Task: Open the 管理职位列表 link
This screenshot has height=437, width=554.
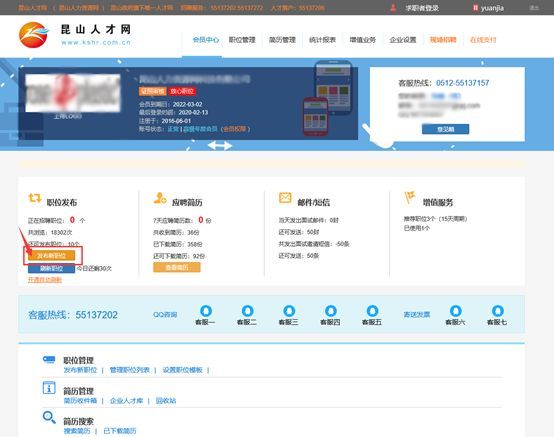Action: pyautogui.click(x=130, y=370)
